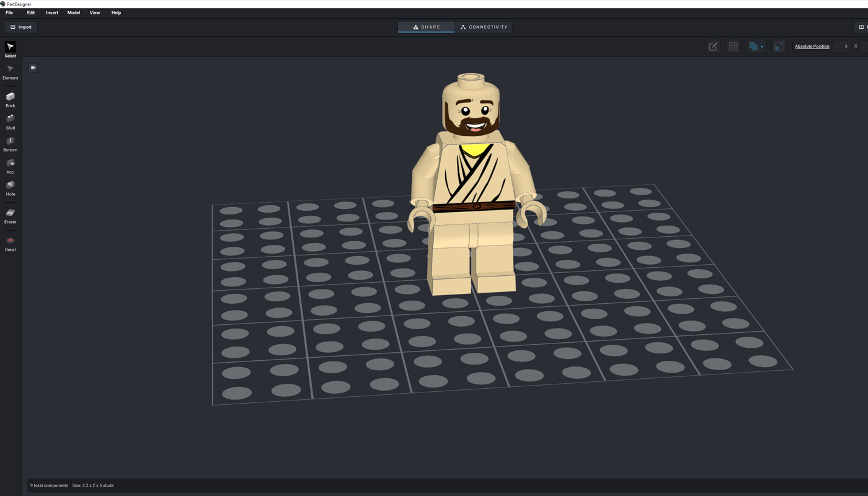Switch to the Connectivity tab
This screenshot has height=496, width=868.
click(484, 27)
